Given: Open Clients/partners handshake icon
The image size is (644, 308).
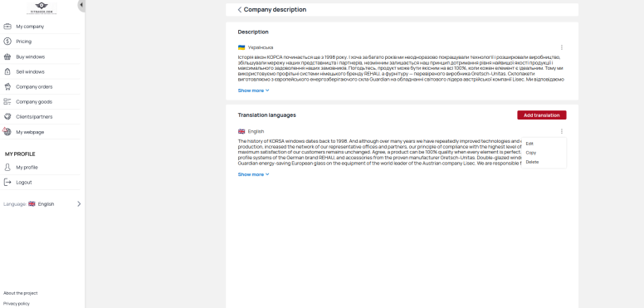Looking at the screenshot, I should coord(7,116).
